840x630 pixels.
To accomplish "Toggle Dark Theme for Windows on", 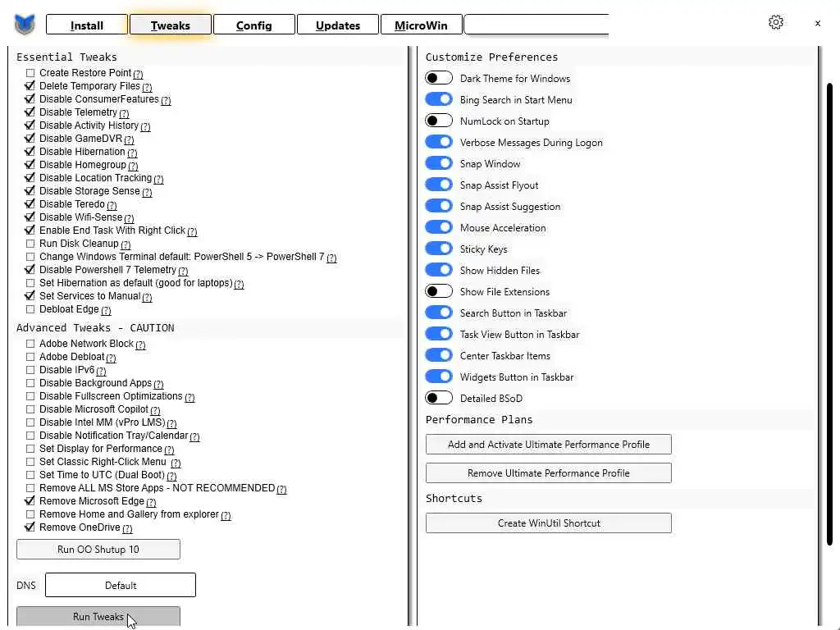I will click(439, 78).
